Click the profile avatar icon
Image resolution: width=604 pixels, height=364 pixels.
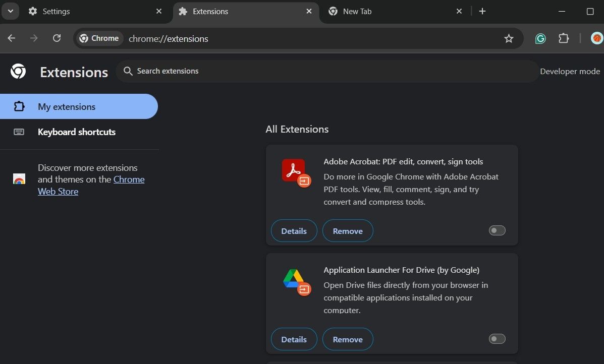pyautogui.click(x=597, y=38)
